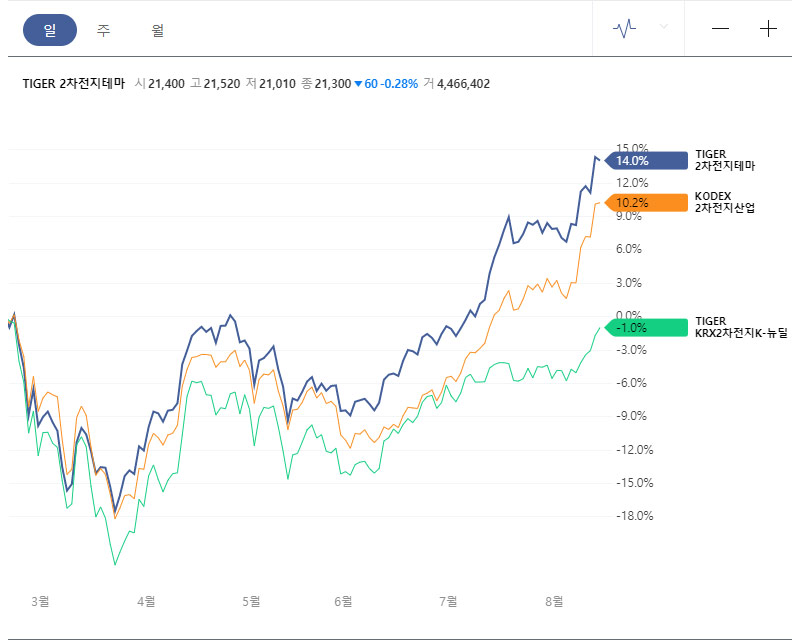Click the -12.0% y-axis label
This screenshot has height=640, width=800.
[634, 450]
